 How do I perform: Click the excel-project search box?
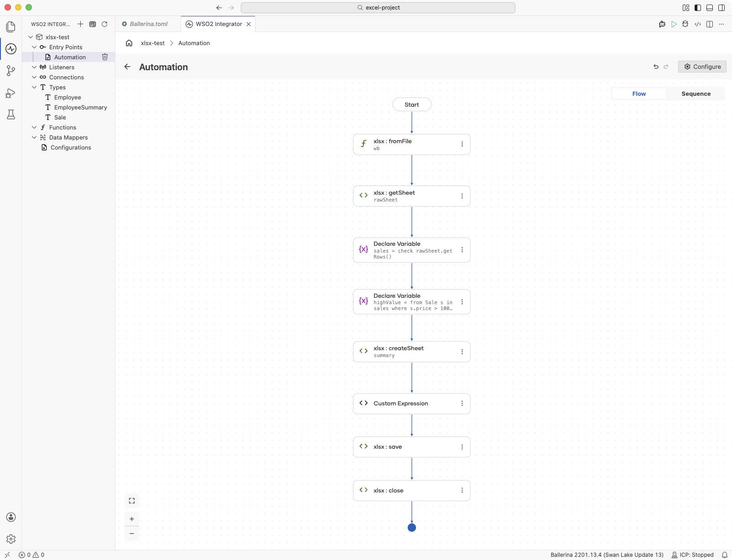pos(378,8)
